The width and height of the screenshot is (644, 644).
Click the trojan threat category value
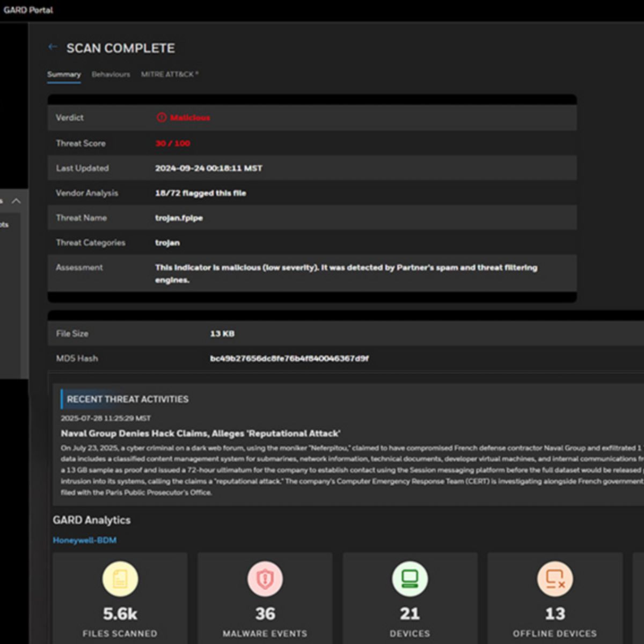click(x=167, y=243)
